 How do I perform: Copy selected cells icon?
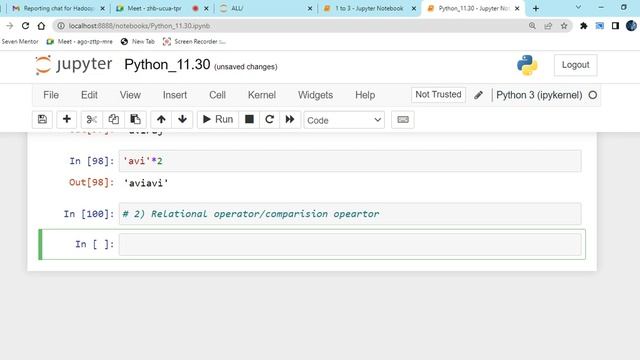pos(113,120)
